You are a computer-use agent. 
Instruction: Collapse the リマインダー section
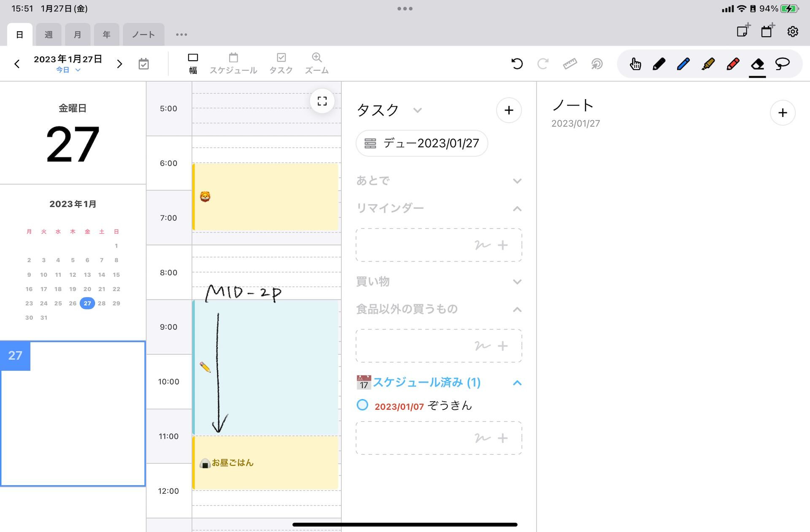[517, 208]
